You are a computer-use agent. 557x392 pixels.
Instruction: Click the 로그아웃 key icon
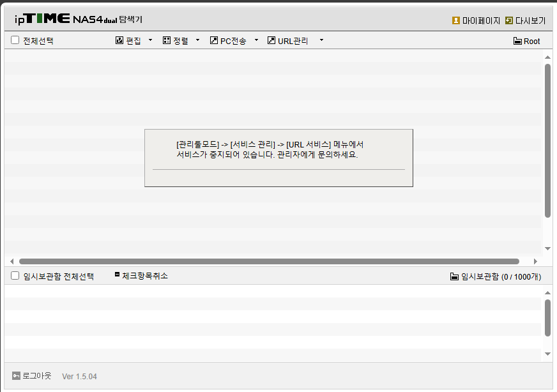coord(16,375)
